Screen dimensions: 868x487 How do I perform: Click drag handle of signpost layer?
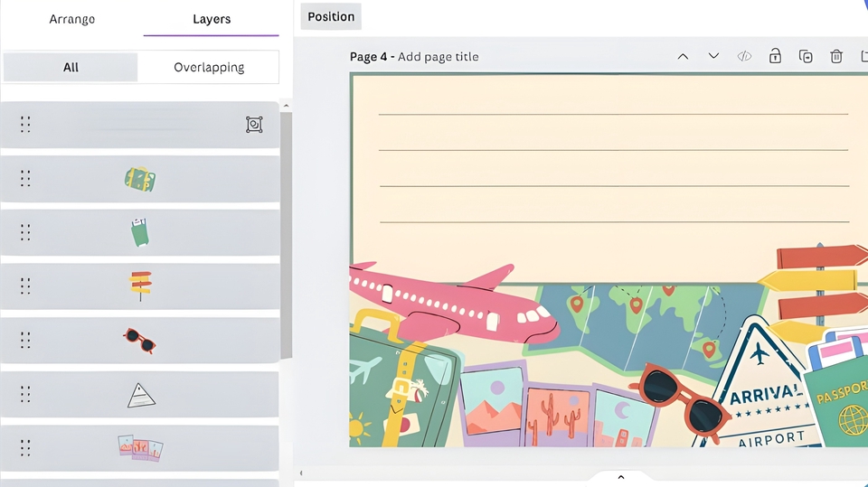pos(25,286)
